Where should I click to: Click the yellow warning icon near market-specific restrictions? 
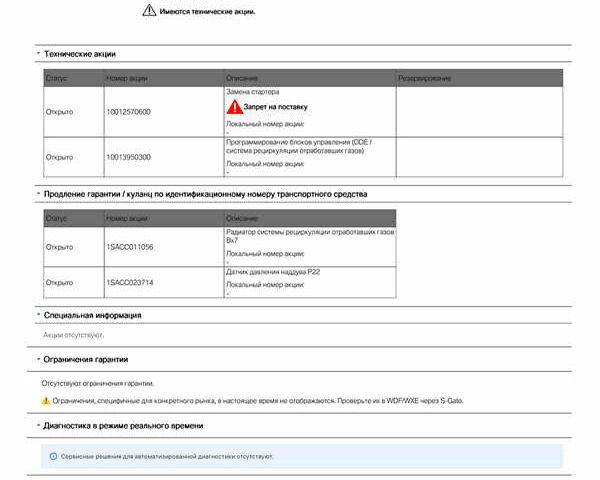click(x=45, y=400)
